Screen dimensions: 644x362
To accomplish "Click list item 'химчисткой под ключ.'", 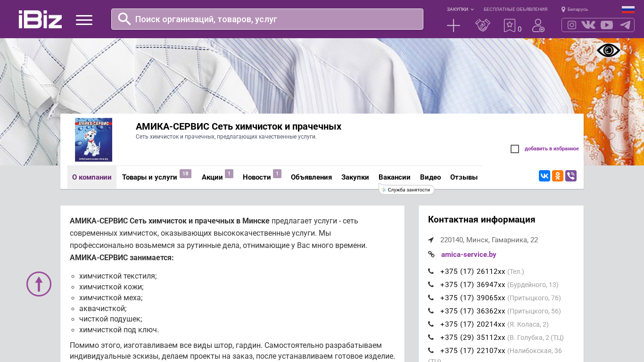I will 119,330.
